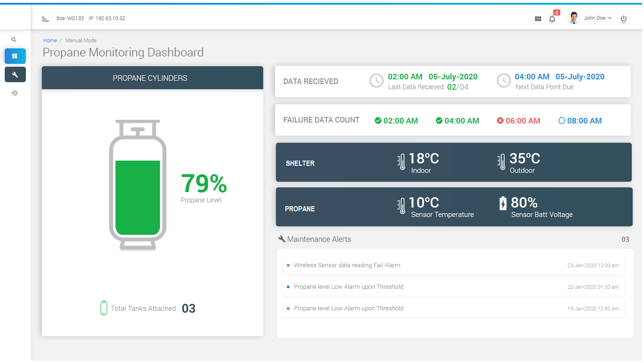Open the sidebar search icon
Viewport: 644px width, 363px height.
14,40
